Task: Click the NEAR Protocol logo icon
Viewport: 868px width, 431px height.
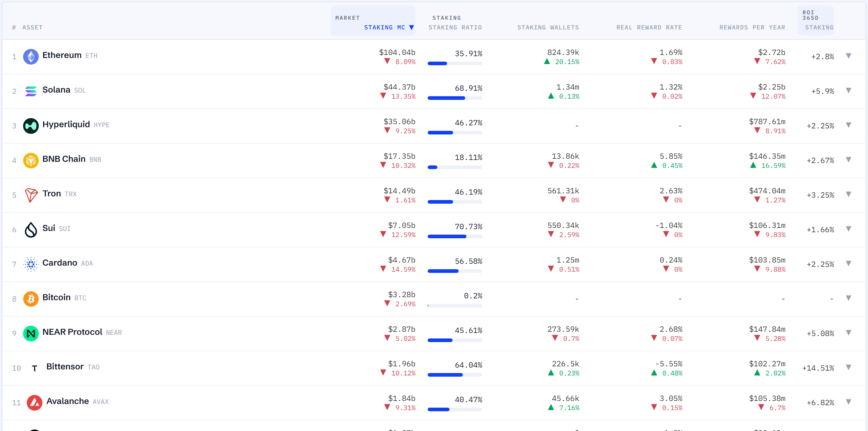Action: 31,334
